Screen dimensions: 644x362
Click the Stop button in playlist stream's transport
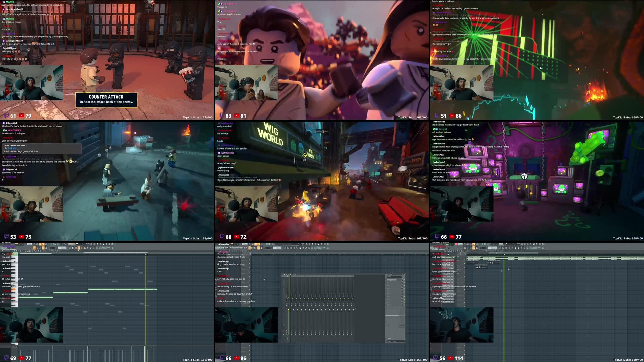[453, 244]
